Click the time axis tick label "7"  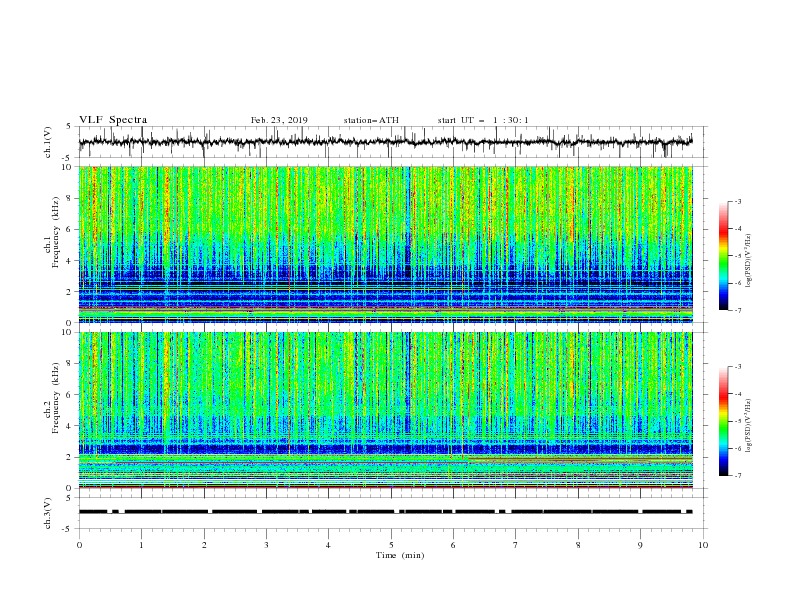[516, 545]
